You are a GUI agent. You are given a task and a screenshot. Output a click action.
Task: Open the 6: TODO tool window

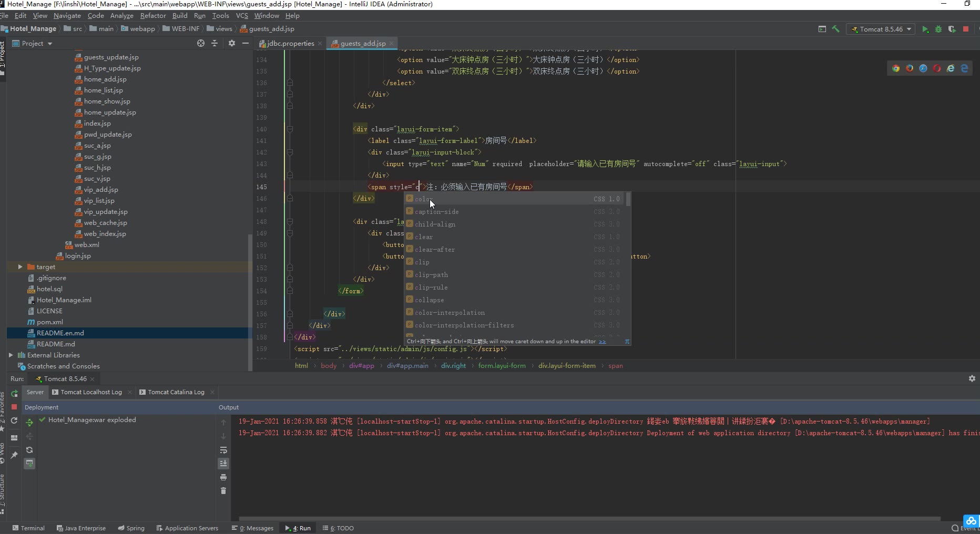click(338, 528)
